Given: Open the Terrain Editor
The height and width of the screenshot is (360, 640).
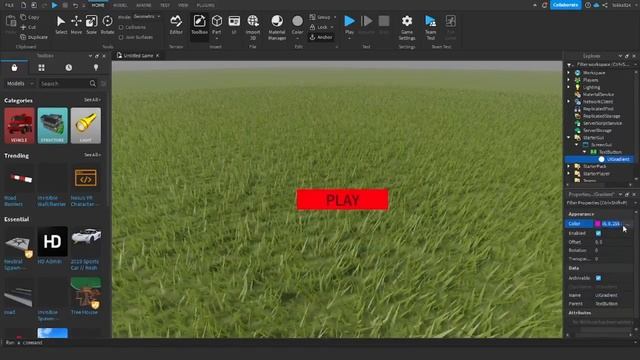Looking at the screenshot, I should point(176,24).
